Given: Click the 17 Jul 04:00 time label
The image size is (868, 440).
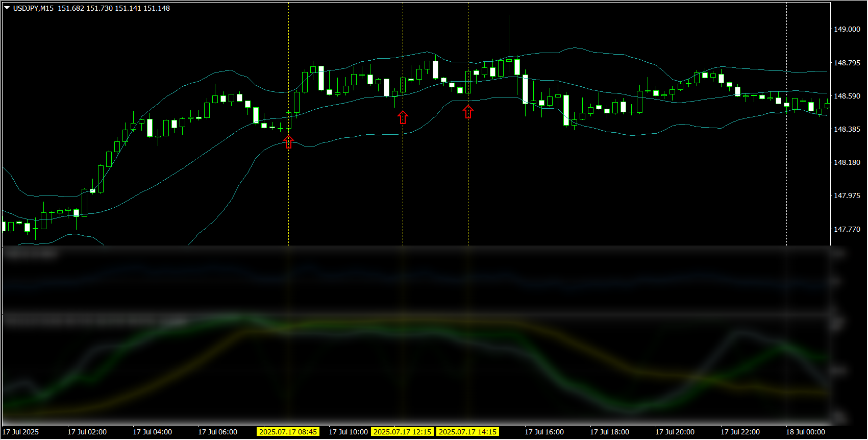Looking at the screenshot, I should (152, 432).
